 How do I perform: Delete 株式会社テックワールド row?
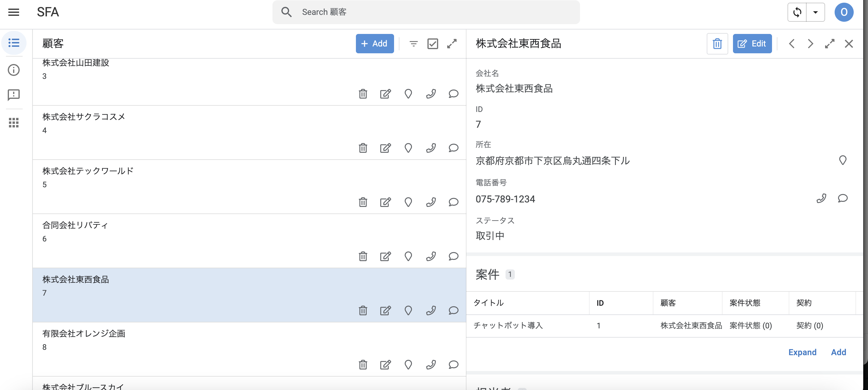(363, 202)
